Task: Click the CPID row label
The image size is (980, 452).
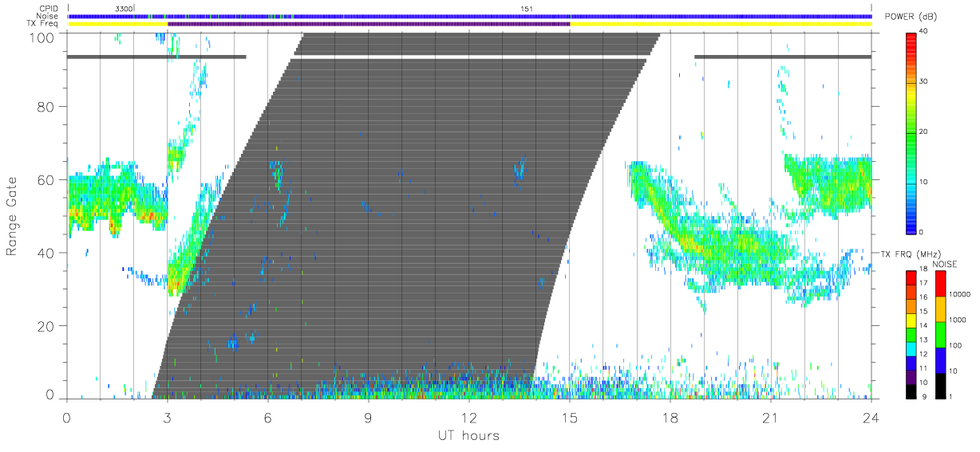Action: pos(50,9)
